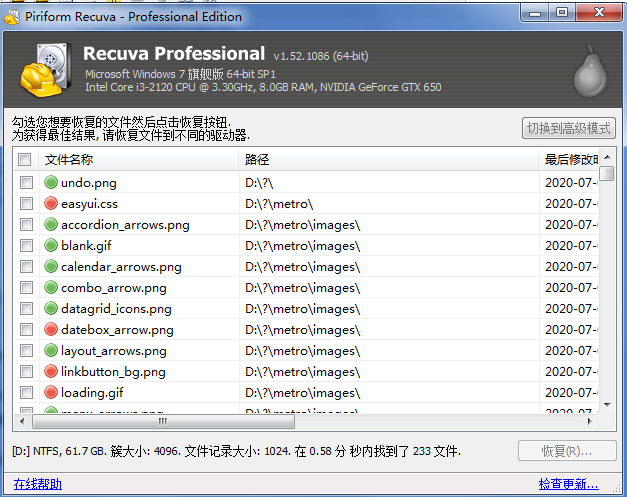Click the green status dot beside datagrid_icons.png
This screenshot has height=497, width=627.
point(51,308)
